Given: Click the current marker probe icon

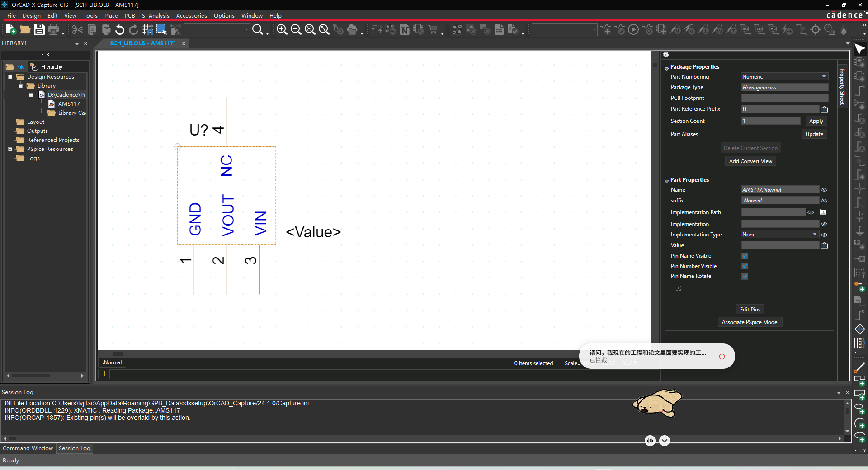Looking at the screenshot, I should [x=703, y=30].
